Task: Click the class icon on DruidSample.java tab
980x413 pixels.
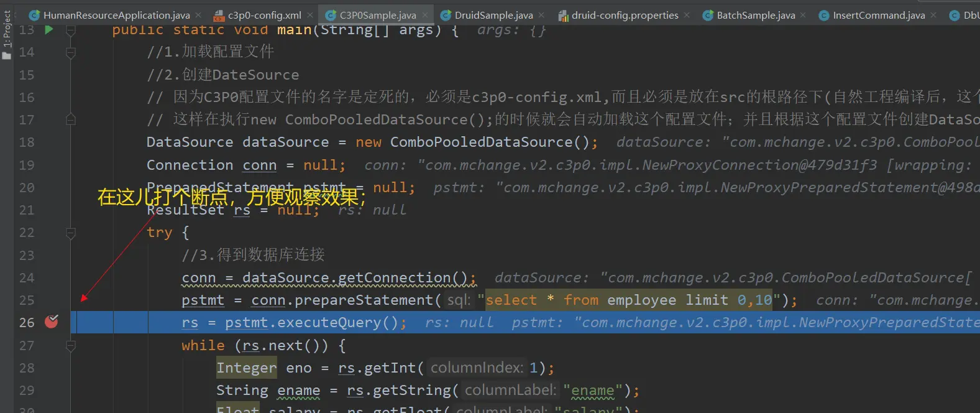Action: (x=446, y=16)
